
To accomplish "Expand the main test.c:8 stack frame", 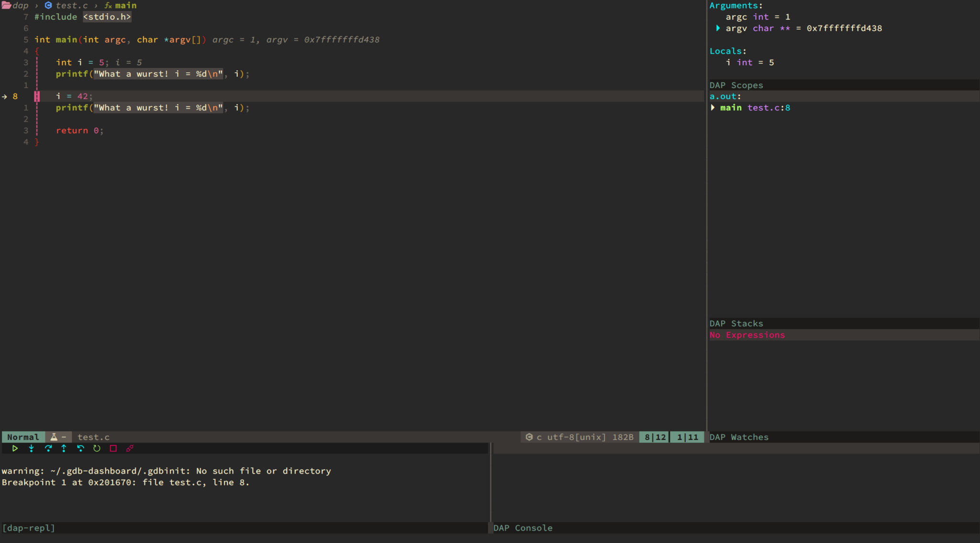I will tap(713, 108).
